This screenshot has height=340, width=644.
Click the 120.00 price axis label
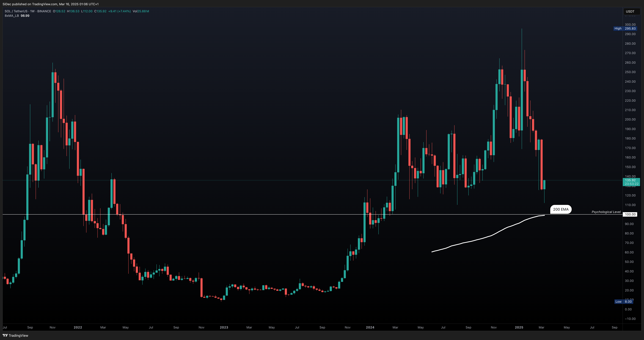[630, 196]
